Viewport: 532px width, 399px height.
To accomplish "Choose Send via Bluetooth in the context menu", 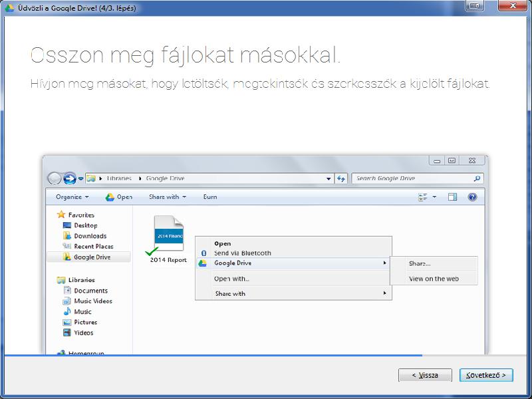I will [x=243, y=253].
